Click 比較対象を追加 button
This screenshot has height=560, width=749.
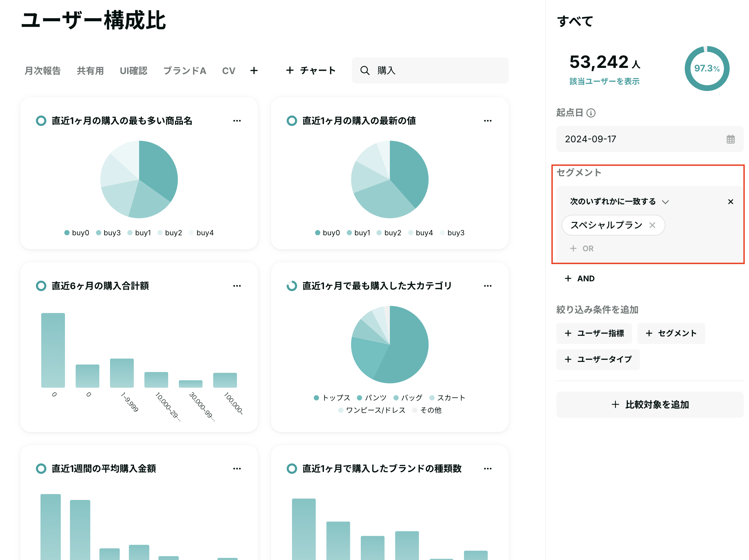[x=650, y=405]
